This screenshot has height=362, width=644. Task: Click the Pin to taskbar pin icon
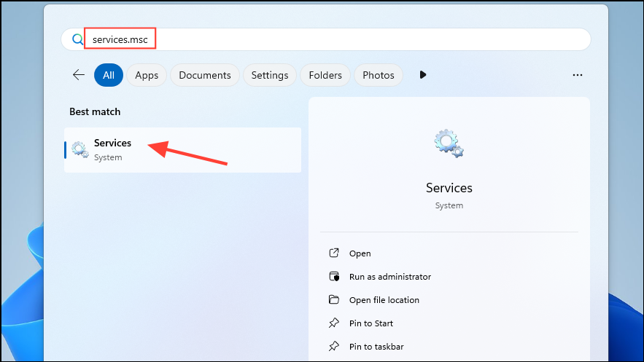coord(334,347)
